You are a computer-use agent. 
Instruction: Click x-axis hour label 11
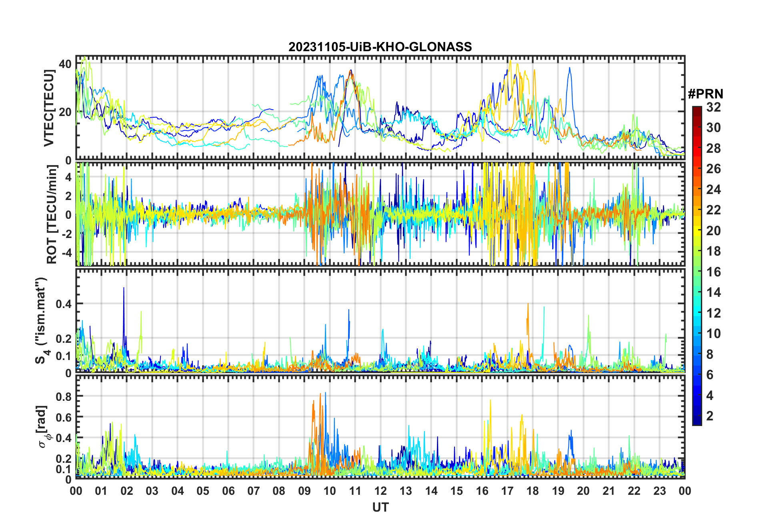click(355, 491)
